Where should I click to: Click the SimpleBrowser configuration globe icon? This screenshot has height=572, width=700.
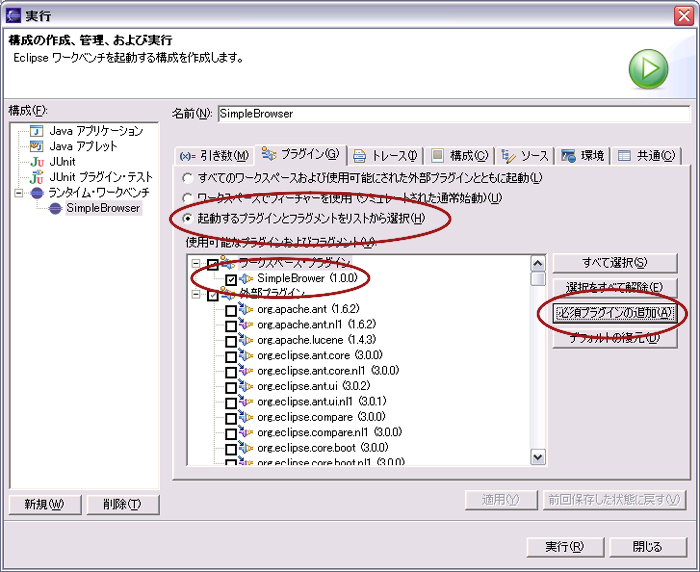[55, 208]
